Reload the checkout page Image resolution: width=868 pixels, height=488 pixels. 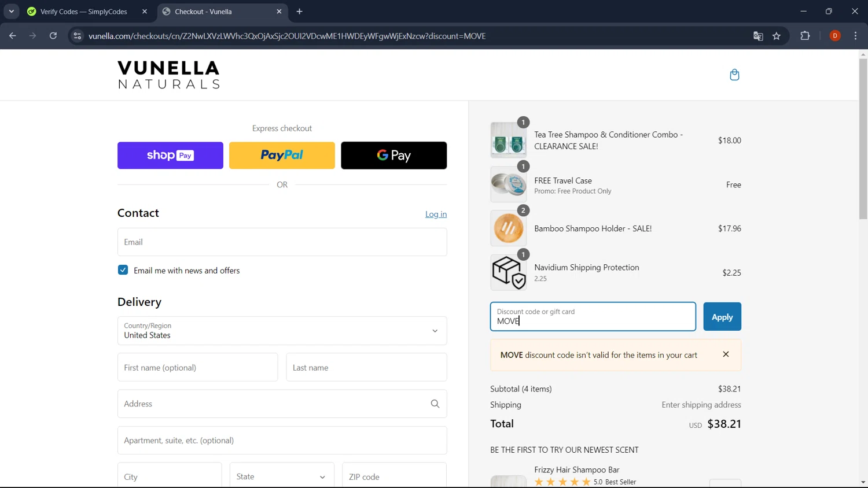(x=53, y=36)
